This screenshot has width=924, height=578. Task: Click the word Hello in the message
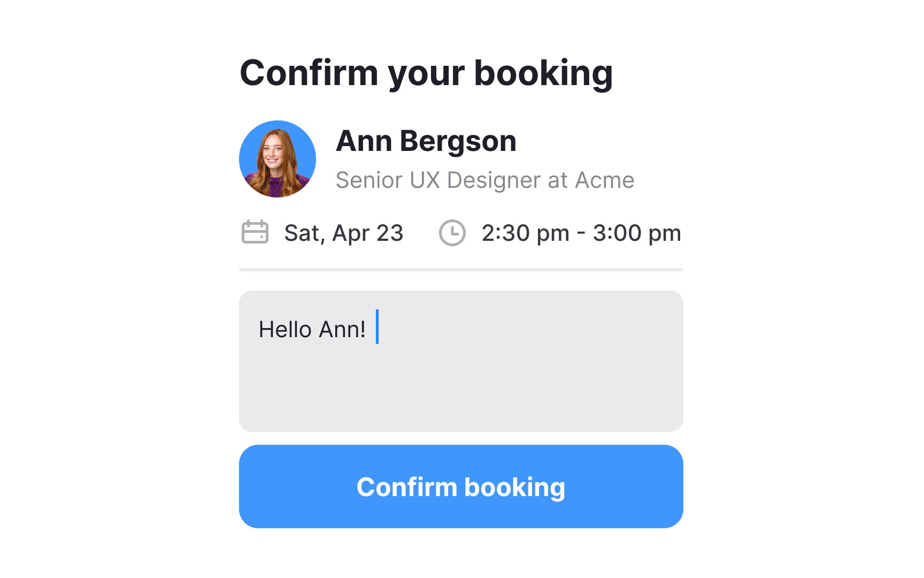(285, 330)
